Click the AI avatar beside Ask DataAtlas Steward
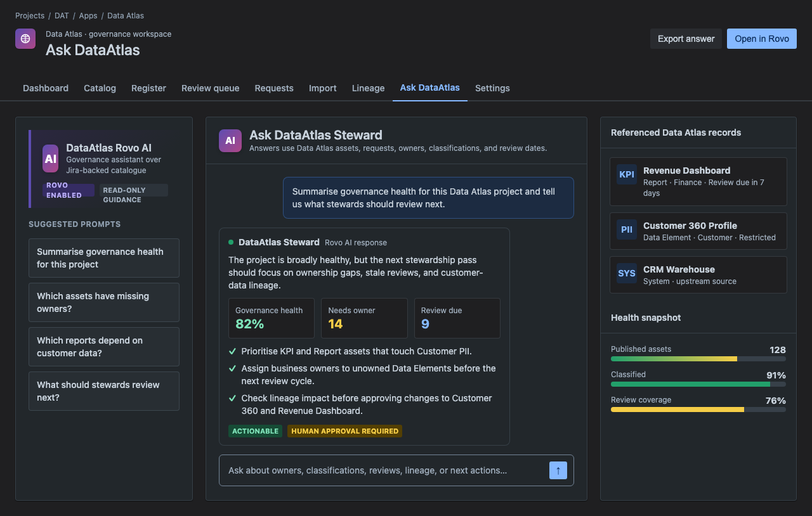Viewport: 812px width, 516px height. [x=230, y=141]
